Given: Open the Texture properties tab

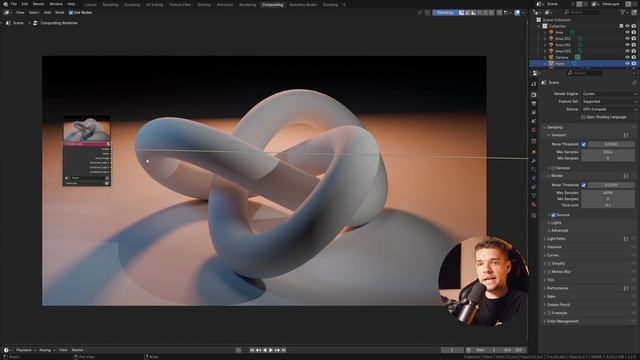Looking at the screenshot, I should coord(533,215).
